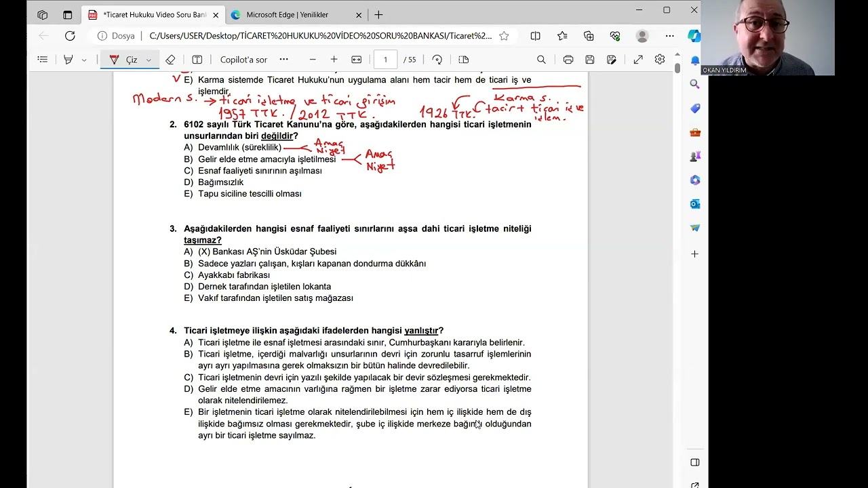Open Collections panel
This screenshot has width=868, height=488.
(x=589, y=36)
